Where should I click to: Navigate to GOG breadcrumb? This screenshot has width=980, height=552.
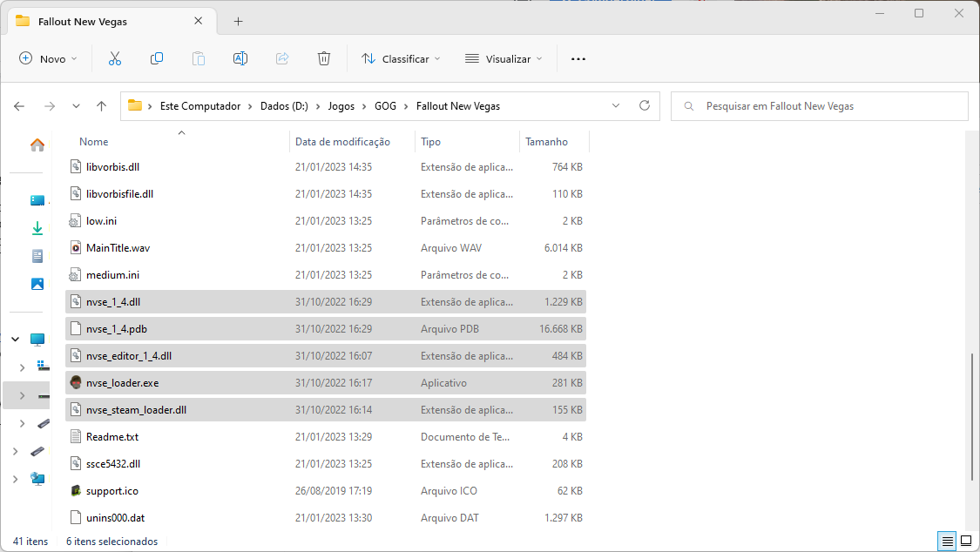tap(385, 106)
